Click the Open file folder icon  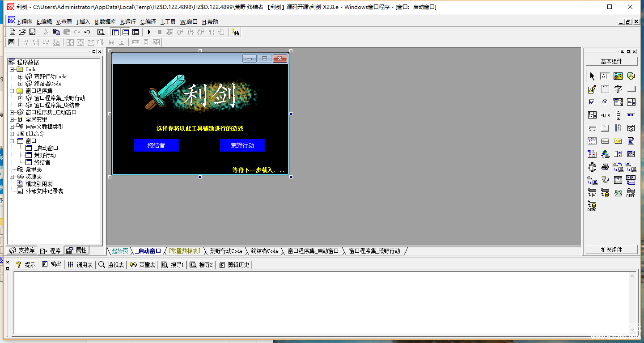pyautogui.click(x=22, y=32)
